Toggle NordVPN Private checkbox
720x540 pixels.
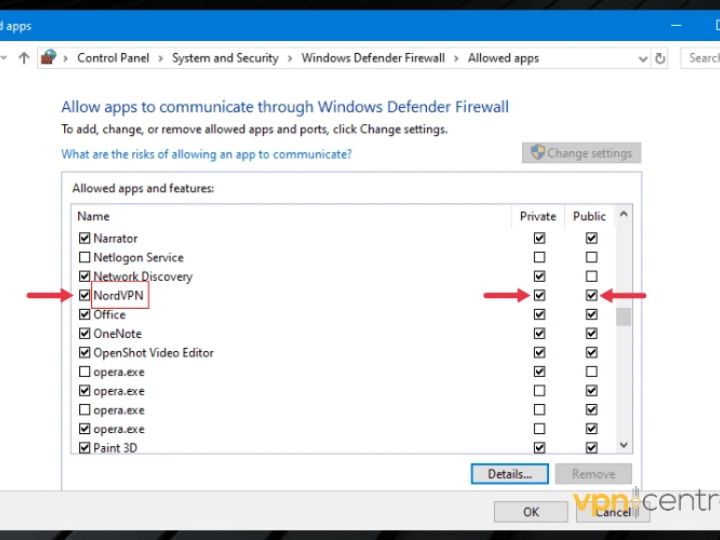pyautogui.click(x=540, y=295)
